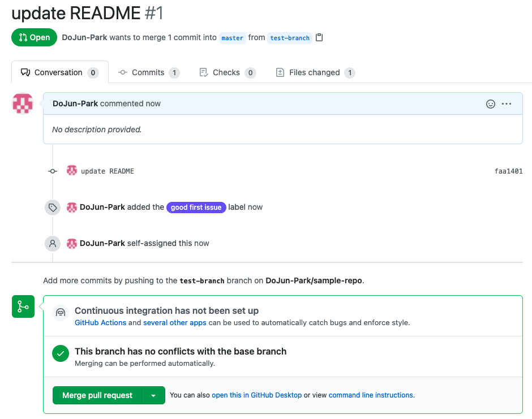This screenshot has height=419, width=532.
Task: Select the Conversation tab
Action: point(59,72)
